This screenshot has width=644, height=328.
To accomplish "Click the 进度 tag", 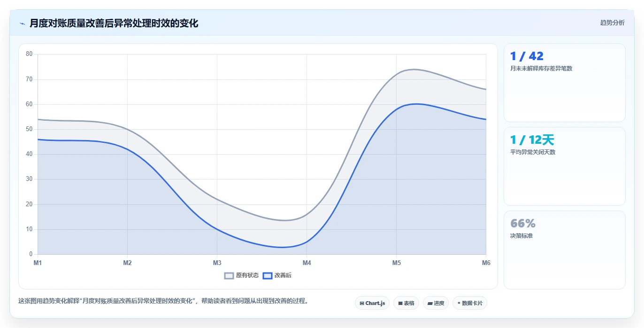I will 436,303.
